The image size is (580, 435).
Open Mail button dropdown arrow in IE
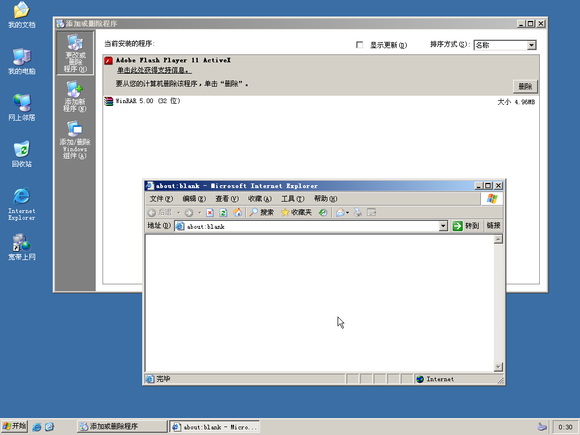click(x=347, y=212)
